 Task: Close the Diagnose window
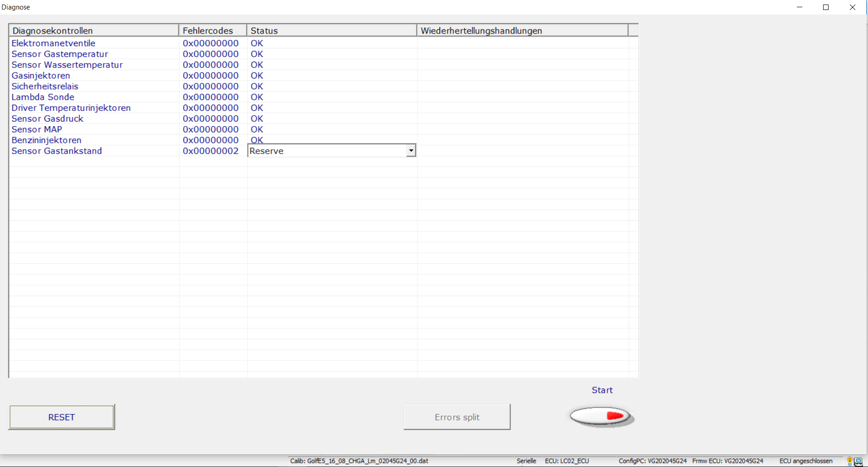853,7
